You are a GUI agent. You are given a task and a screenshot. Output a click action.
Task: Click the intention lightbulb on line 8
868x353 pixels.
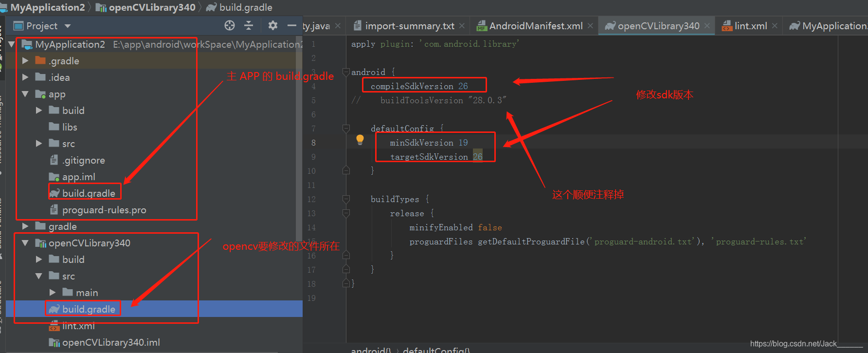point(360,140)
